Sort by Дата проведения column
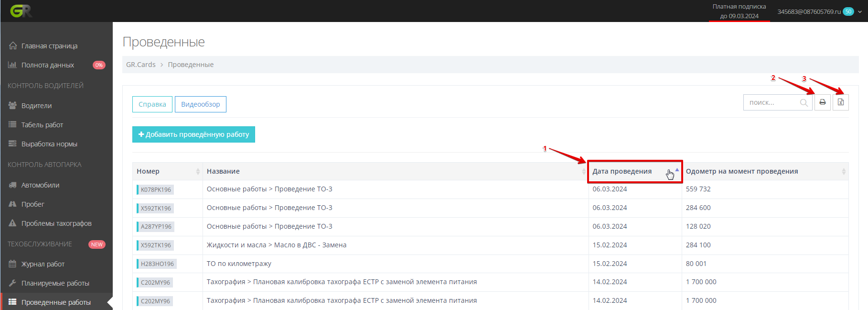The width and height of the screenshot is (868, 310). coord(622,171)
